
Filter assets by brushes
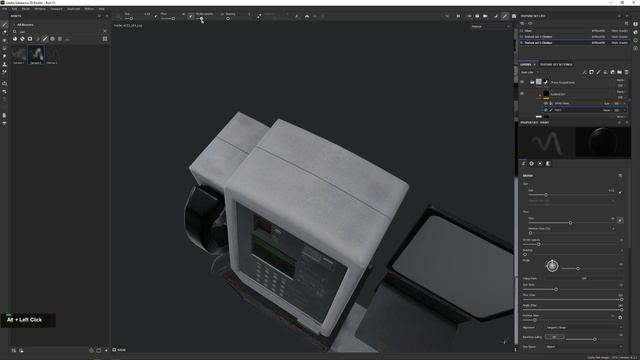(45, 39)
